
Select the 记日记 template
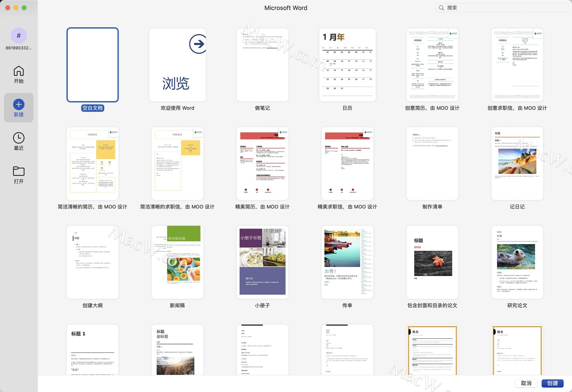517,164
